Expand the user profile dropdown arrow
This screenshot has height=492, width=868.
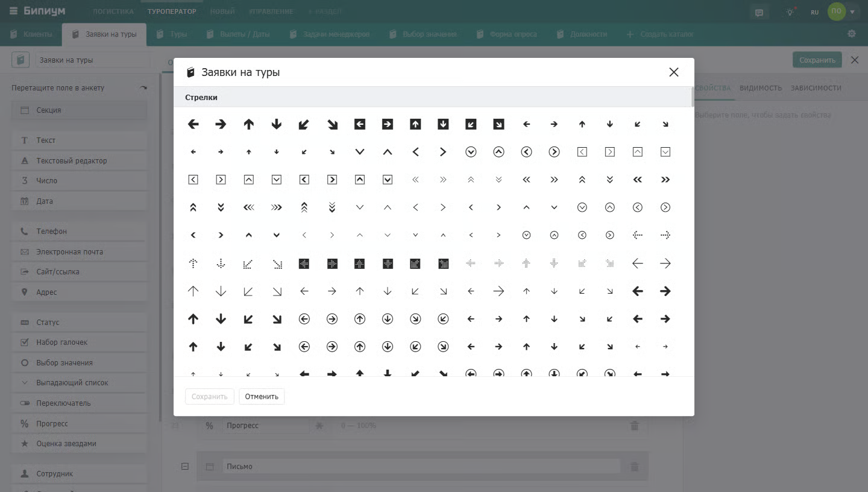(852, 12)
